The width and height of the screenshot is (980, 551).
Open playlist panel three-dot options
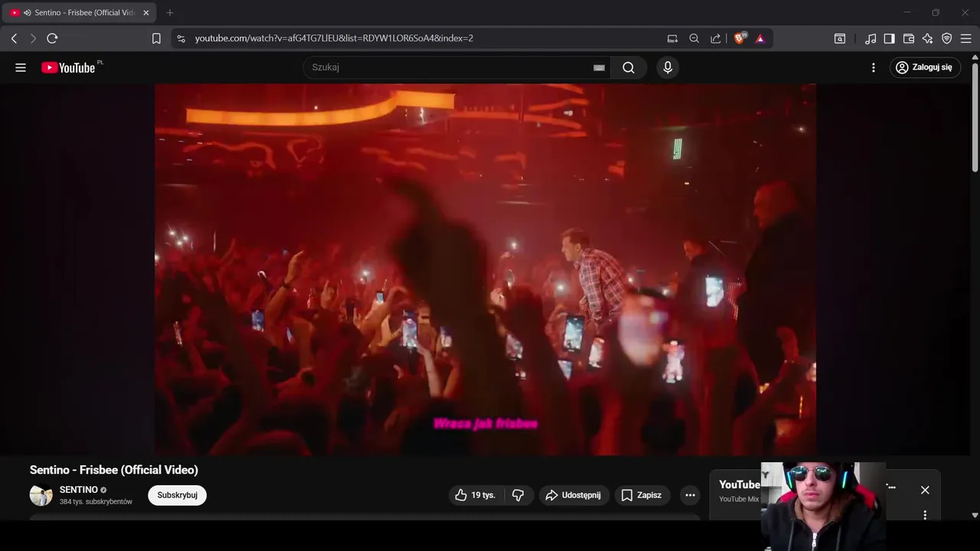(925, 515)
